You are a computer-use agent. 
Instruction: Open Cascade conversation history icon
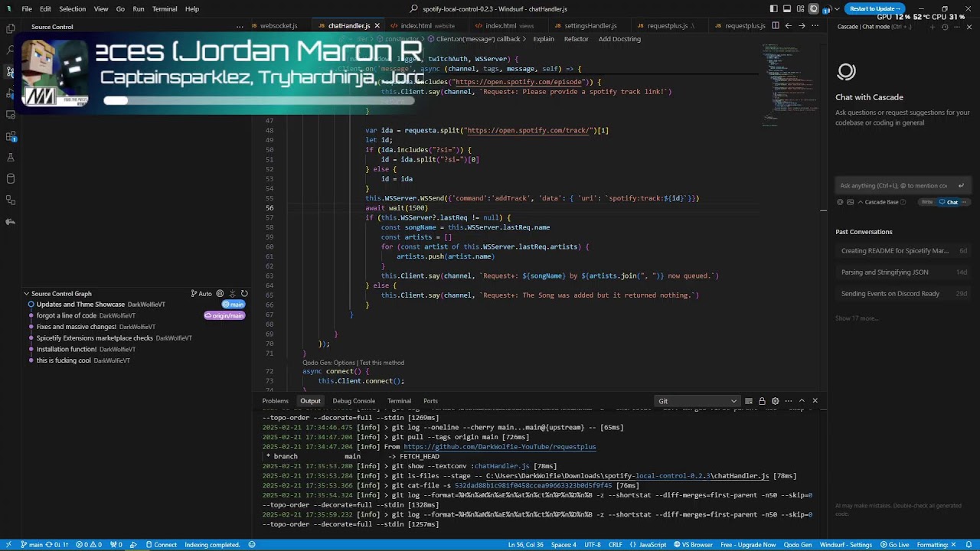944,27
